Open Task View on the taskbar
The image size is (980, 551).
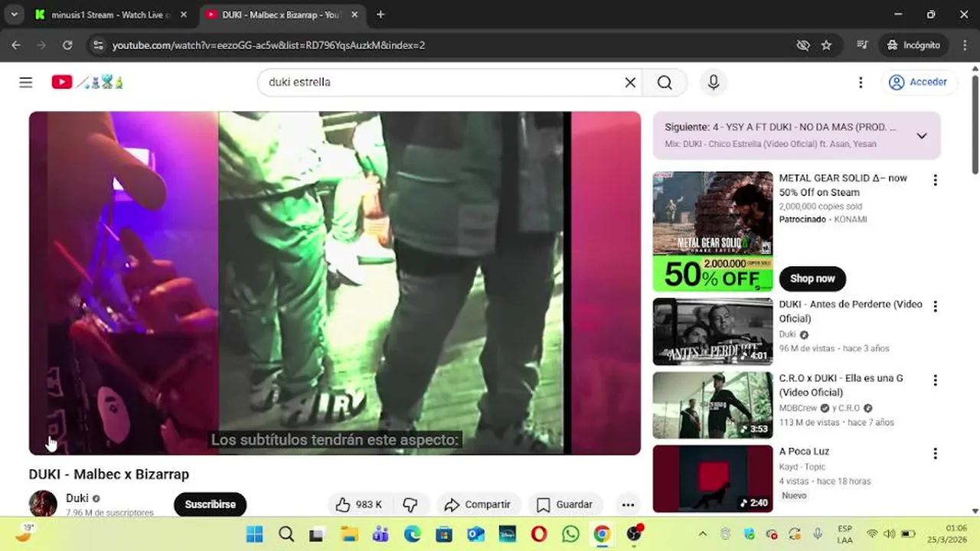click(x=316, y=533)
